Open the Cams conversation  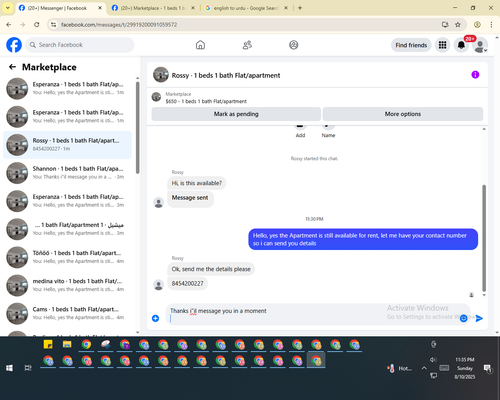coord(67,313)
